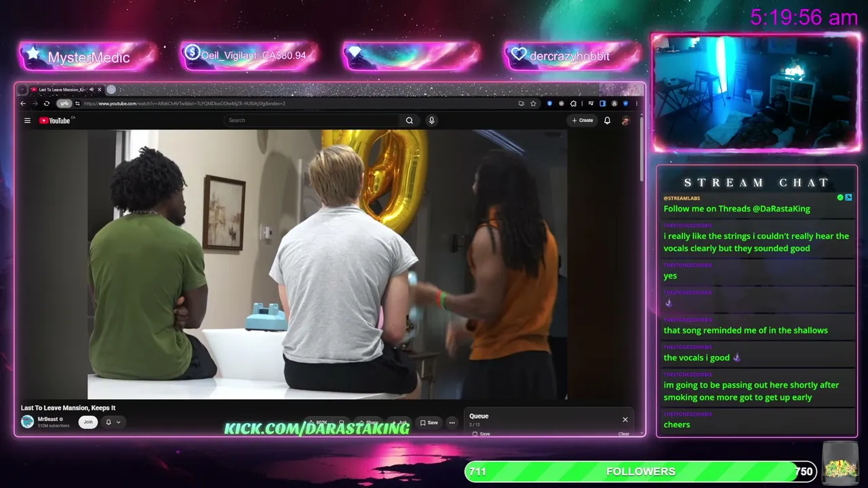868x488 pixels.
Task: Click the webcam feed overlay
Action: click(756, 94)
